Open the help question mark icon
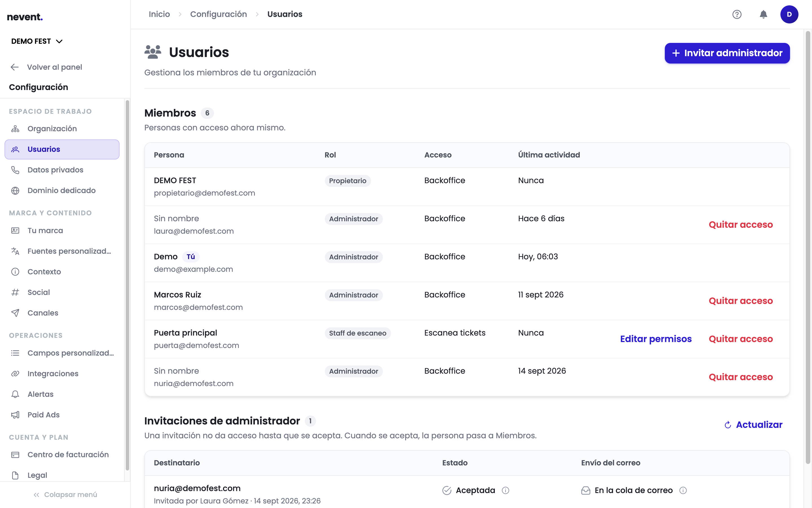The height and width of the screenshot is (508, 812). coord(737,14)
